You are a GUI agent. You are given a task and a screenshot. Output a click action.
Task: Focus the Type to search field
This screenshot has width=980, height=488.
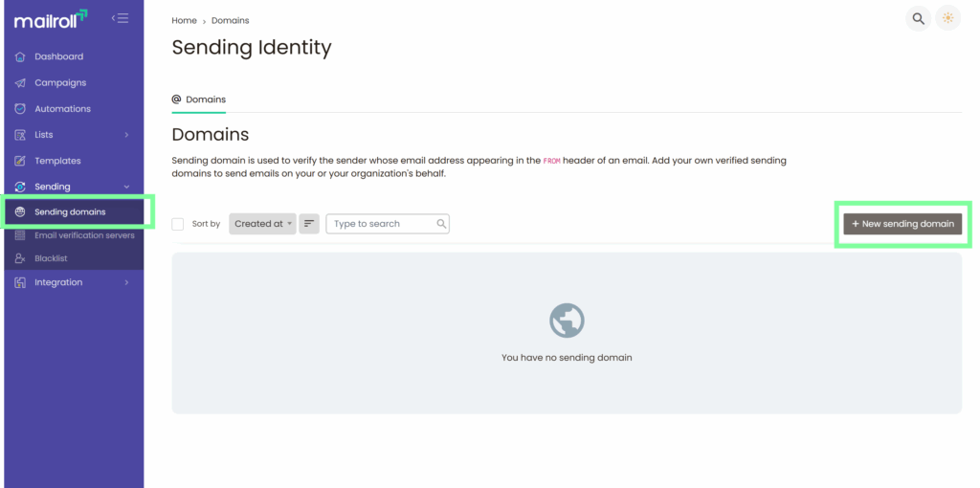pos(383,224)
